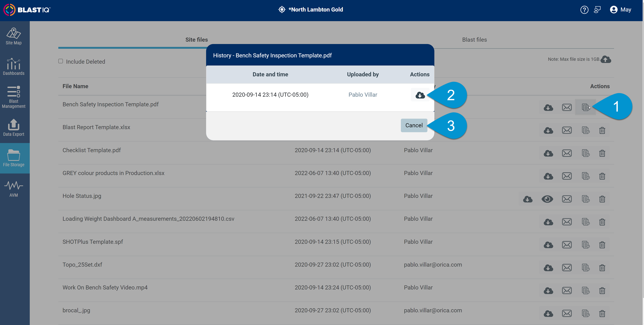
Task: Download the history version in dialog
Action: (420, 95)
